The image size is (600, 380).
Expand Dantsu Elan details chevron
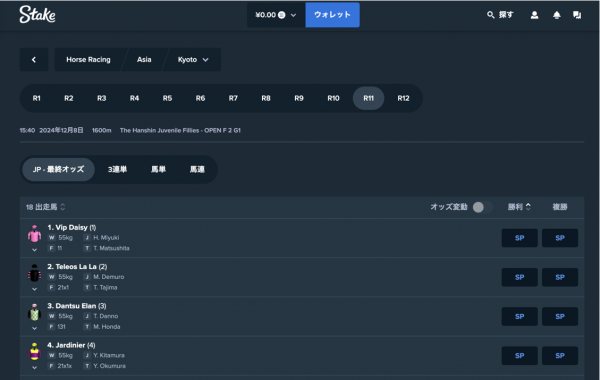click(34, 328)
